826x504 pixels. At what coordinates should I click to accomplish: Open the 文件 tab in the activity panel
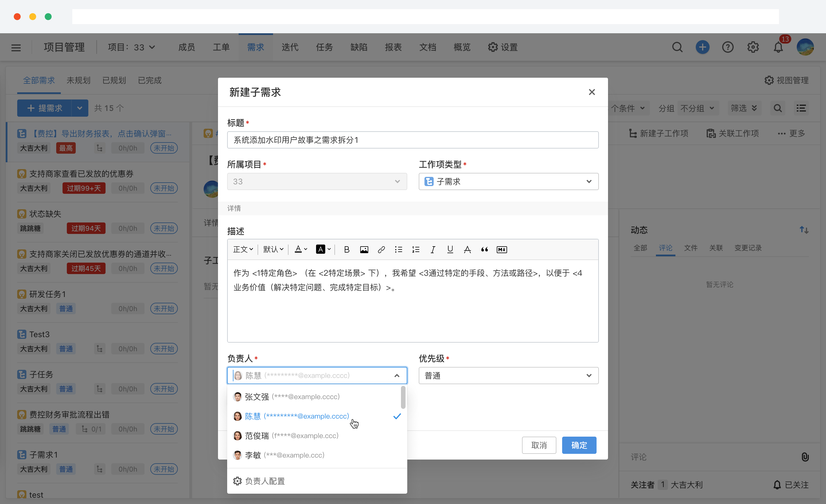tap(691, 248)
